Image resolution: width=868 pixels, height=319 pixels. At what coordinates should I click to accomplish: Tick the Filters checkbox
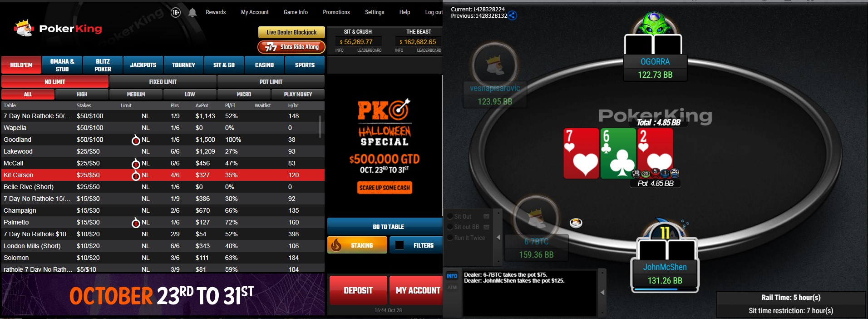(x=399, y=245)
